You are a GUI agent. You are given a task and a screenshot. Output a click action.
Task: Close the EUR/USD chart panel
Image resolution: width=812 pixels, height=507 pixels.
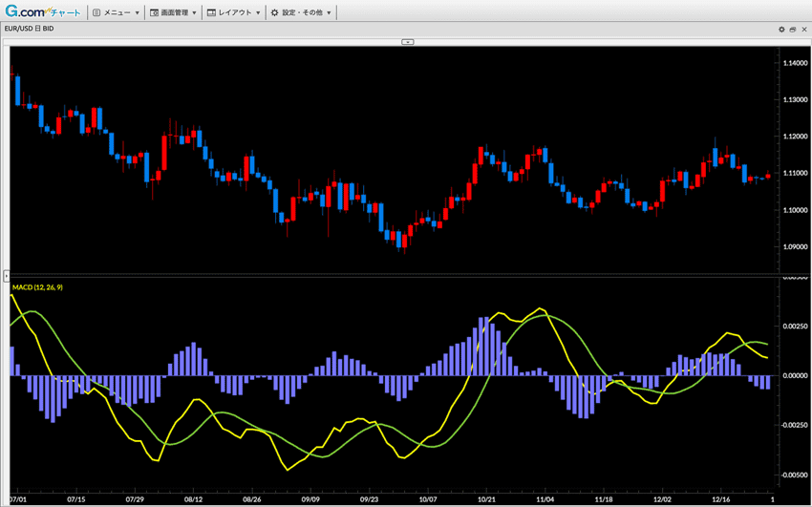(x=804, y=30)
